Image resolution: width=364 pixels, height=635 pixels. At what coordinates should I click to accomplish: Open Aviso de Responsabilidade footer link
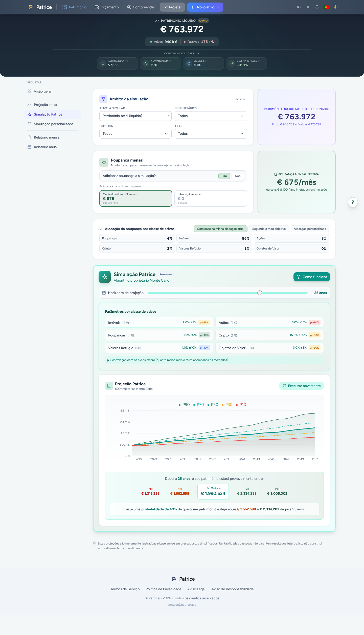233,589
